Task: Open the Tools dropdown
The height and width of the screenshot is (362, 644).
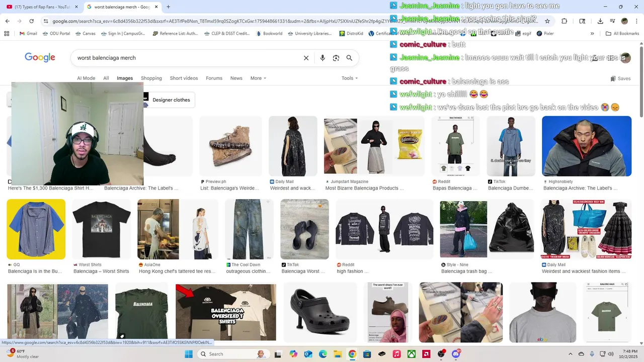Action: pyautogui.click(x=350, y=78)
